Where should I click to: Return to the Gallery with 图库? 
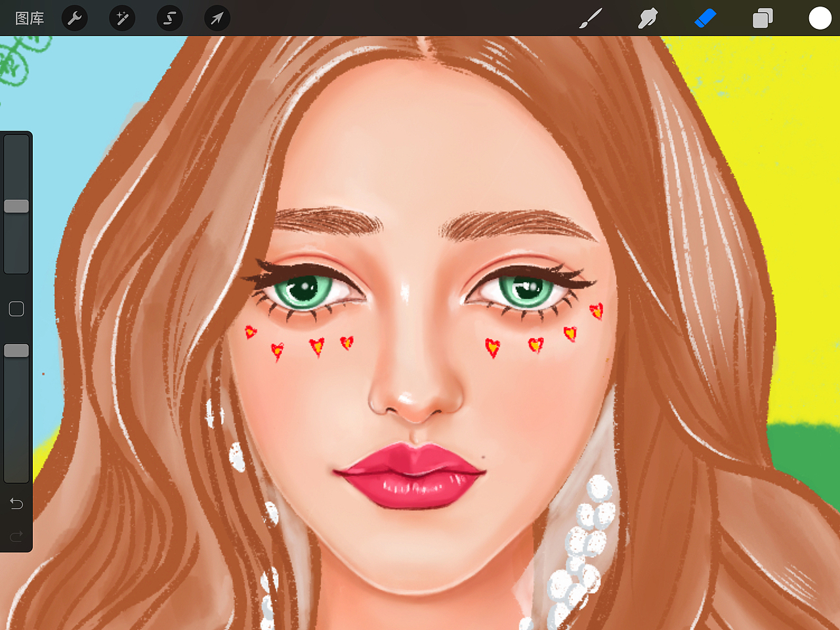click(x=29, y=18)
